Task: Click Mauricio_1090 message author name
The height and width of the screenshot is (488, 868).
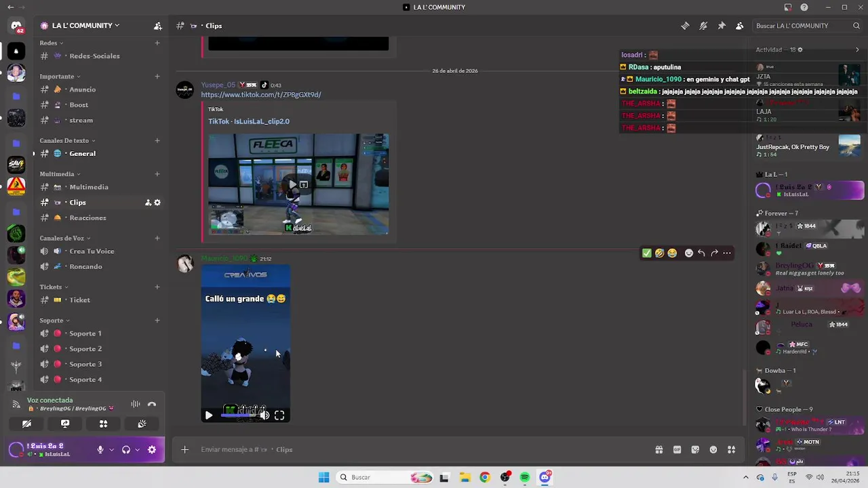Action: pyautogui.click(x=224, y=259)
